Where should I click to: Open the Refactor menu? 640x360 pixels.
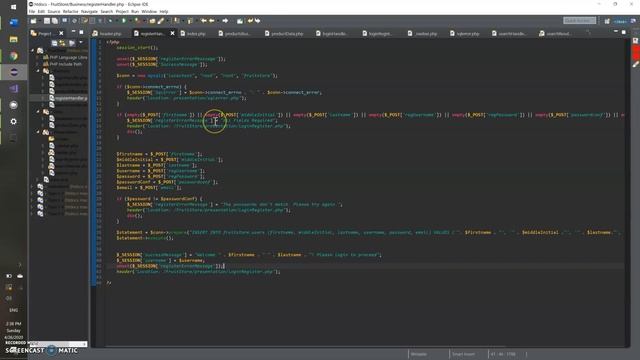[71, 11]
